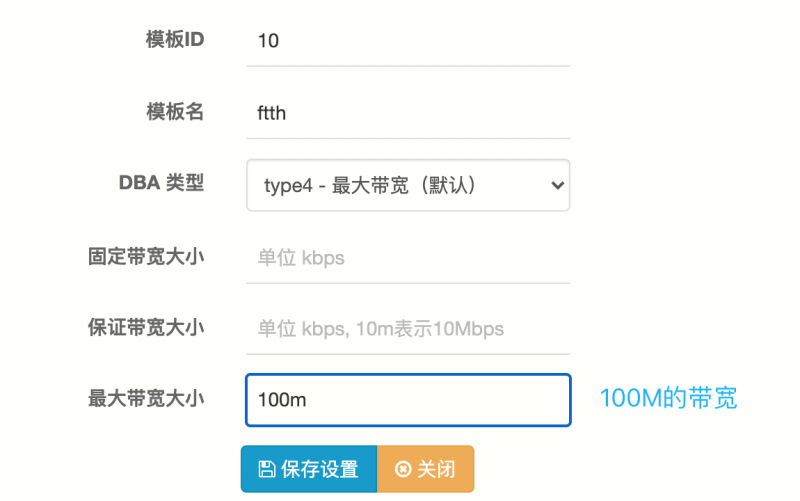Click into the 固定带宽大小 input field
This screenshot has height=501, width=800.
(x=408, y=258)
